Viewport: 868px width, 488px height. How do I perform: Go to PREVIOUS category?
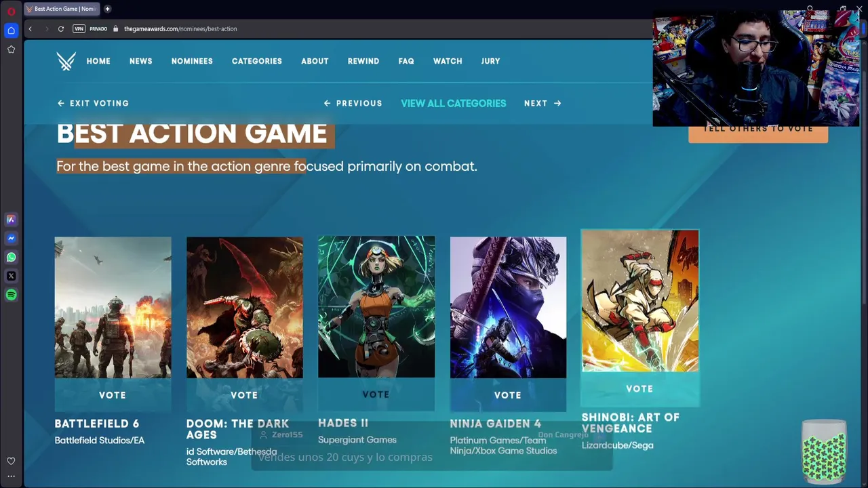pos(353,104)
